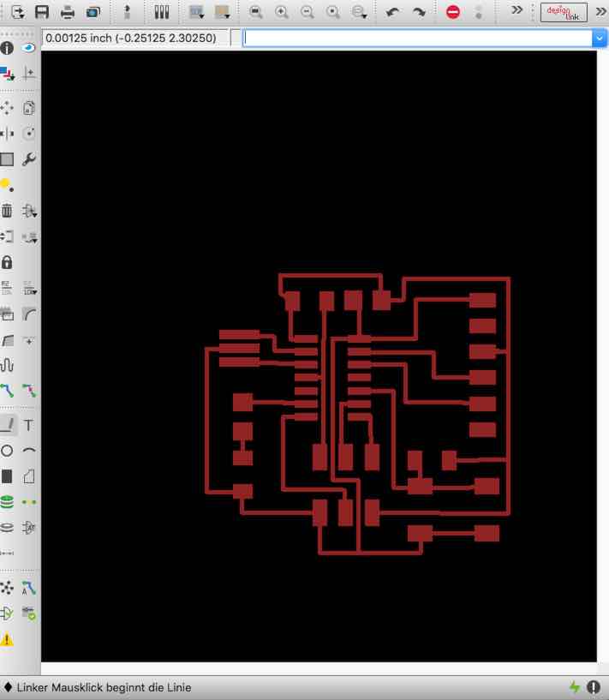Select the Mark tool
609x700 pixels.
(x=29, y=73)
